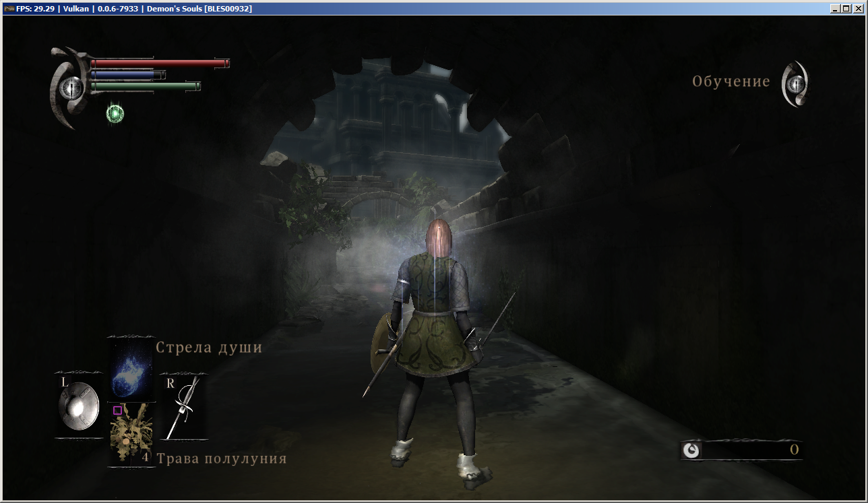Minimize the emulator window

point(835,9)
